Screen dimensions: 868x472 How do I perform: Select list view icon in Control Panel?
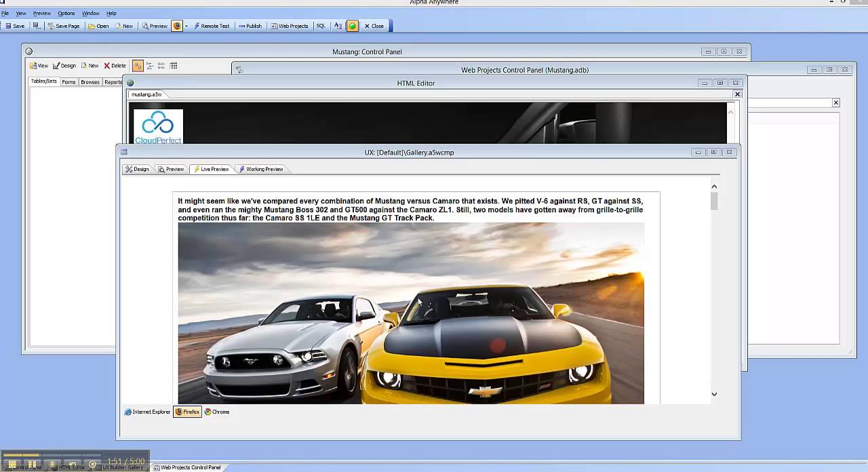tap(161, 66)
